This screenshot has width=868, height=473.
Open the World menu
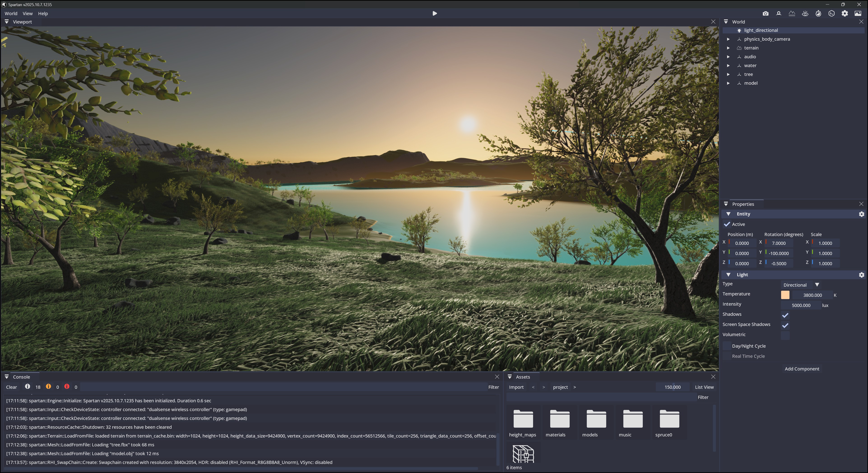[x=11, y=14]
